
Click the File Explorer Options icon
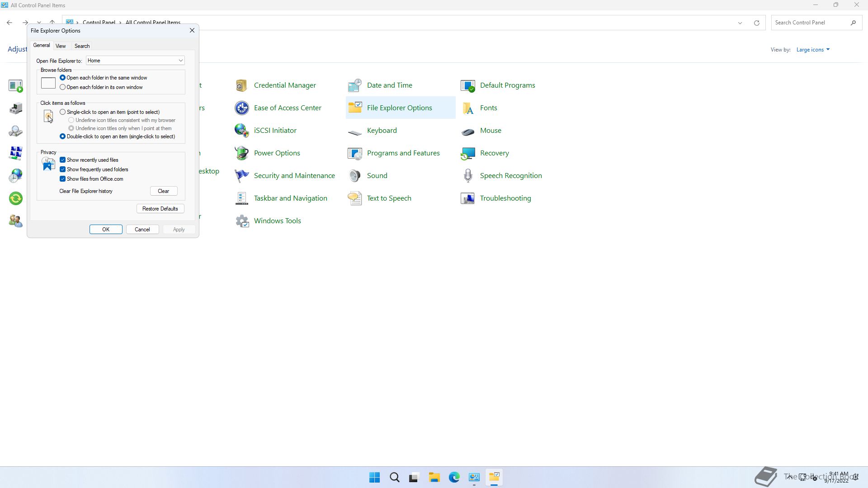tap(355, 108)
